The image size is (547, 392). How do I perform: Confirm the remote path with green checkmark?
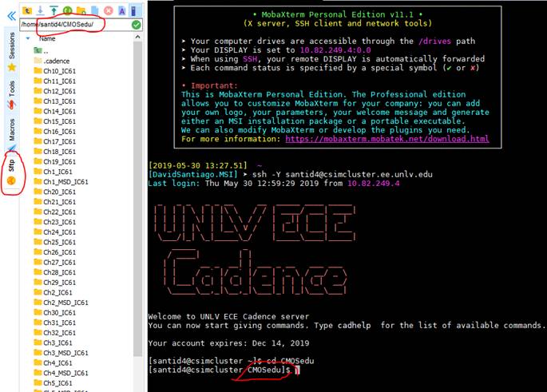(137, 25)
